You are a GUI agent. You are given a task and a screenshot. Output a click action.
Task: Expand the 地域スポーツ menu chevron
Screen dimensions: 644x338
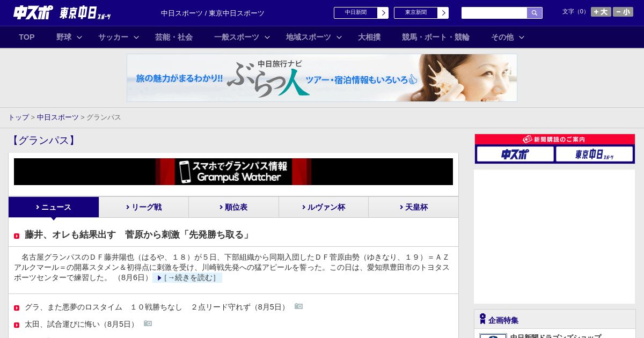click(339, 38)
